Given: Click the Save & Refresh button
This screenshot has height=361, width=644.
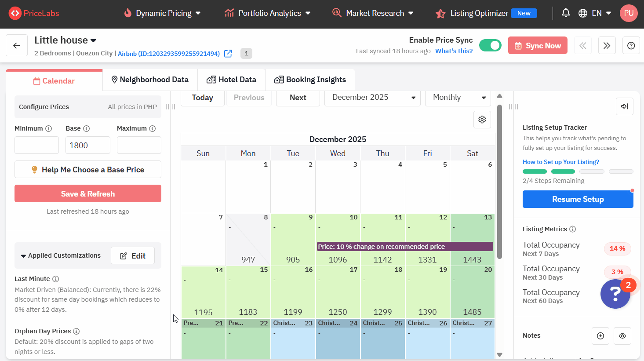Looking at the screenshot, I should (88, 194).
